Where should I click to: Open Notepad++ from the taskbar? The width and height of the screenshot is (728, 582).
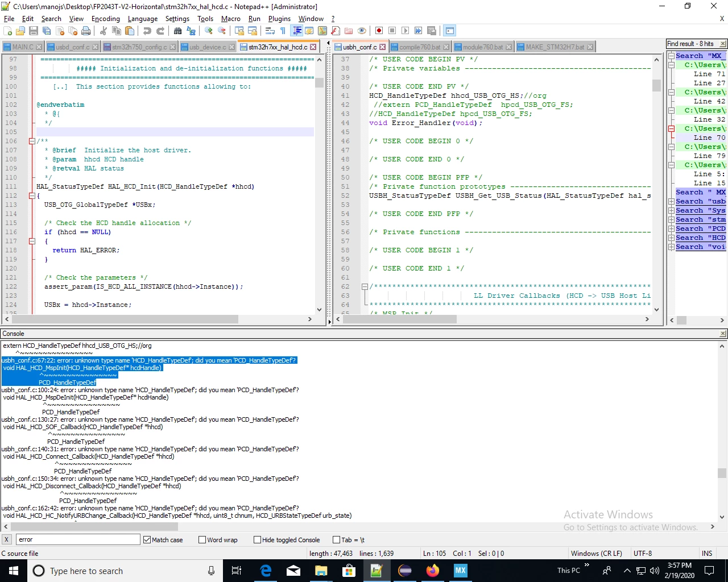pos(377,571)
